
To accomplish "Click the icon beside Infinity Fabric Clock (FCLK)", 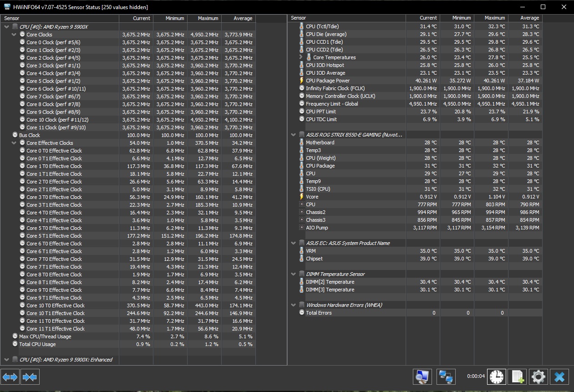I will pos(301,88).
